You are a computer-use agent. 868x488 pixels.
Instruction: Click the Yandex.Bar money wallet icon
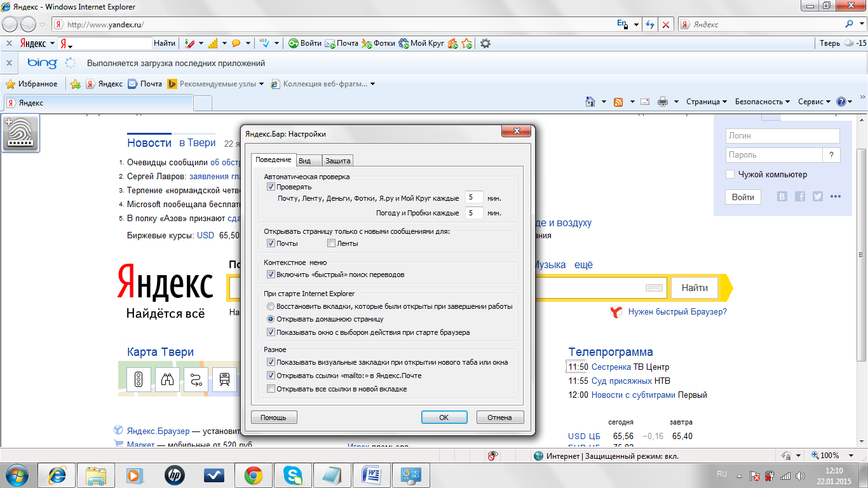click(453, 43)
